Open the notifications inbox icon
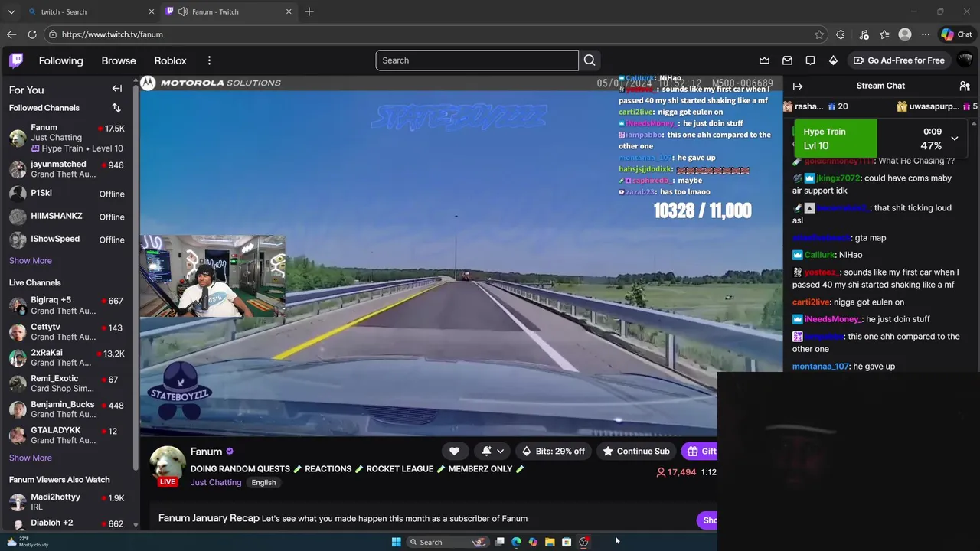The height and width of the screenshot is (551, 980). coord(787,60)
